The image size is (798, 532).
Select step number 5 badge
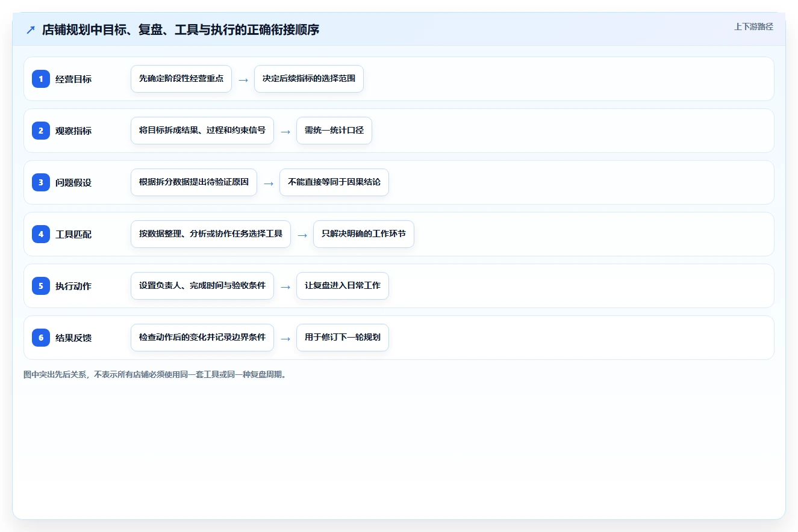click(x=41, y=285)
